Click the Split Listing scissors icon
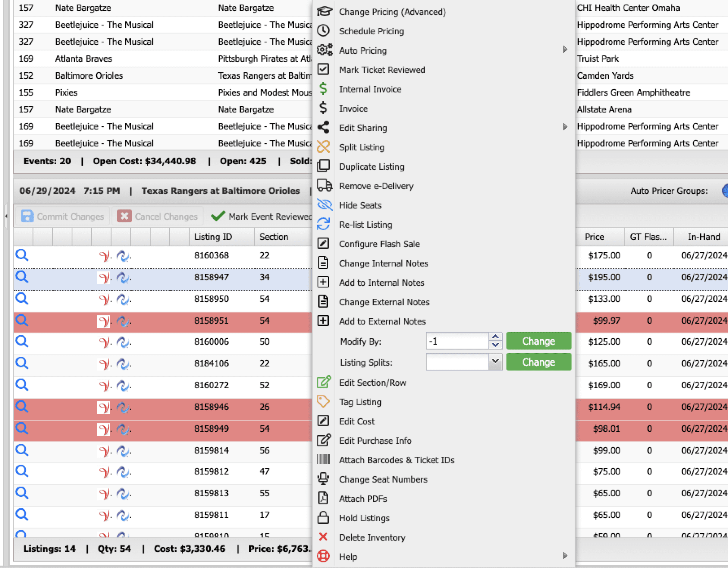Image resolution: width=728 pixels, height=568 pixels. (x=323, y=147)
